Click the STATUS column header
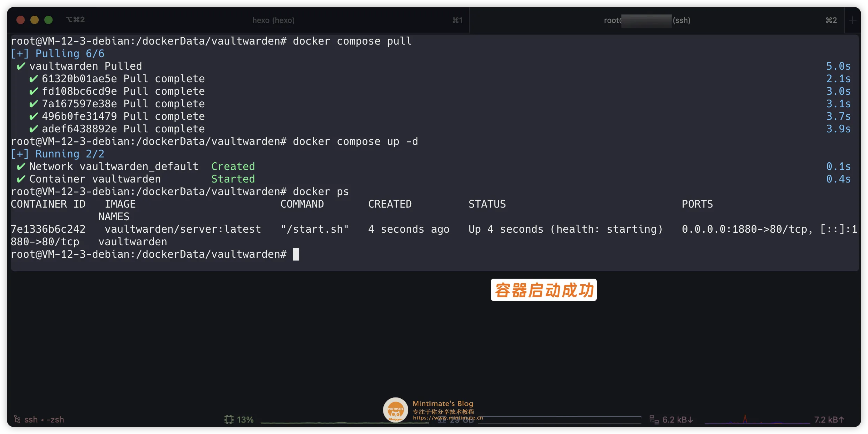This screenshot has height=434, width=868. (x=487, y=204)
